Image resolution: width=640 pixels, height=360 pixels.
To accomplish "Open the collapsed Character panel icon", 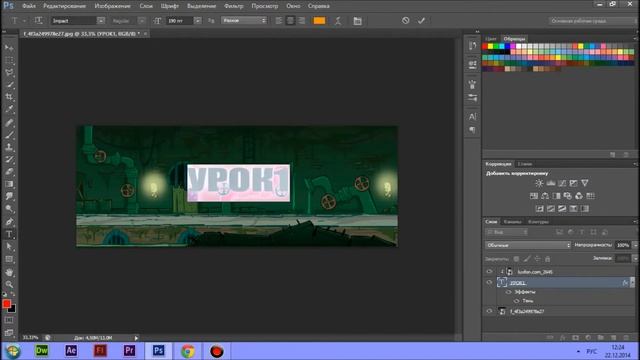I will click(472, 117).
